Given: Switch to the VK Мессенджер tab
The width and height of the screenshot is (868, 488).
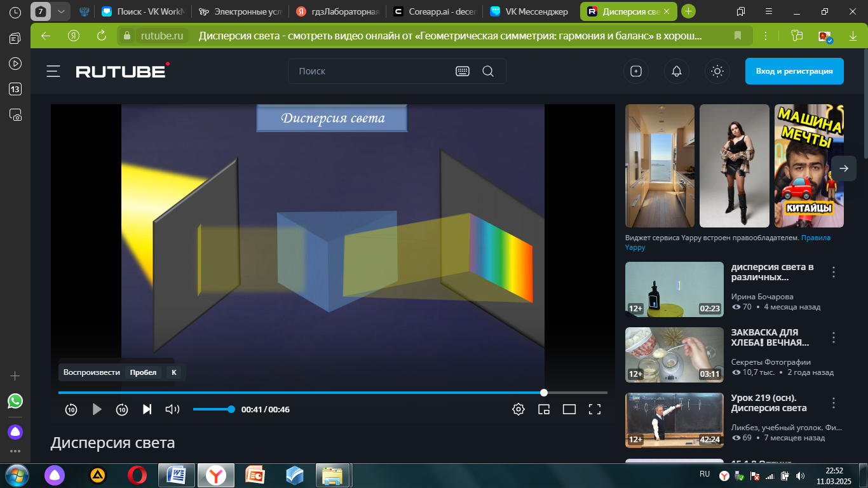Looking at the screenshot, I should click(531, 11).
